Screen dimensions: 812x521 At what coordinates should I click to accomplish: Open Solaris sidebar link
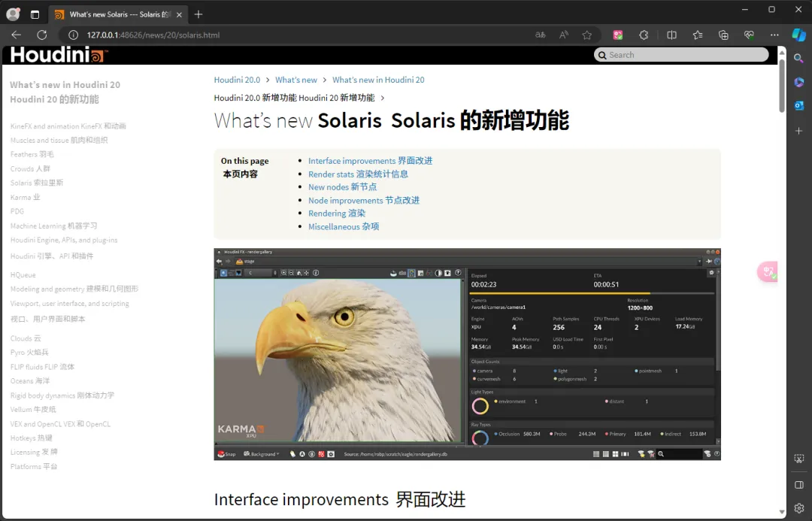click(37, 183)
